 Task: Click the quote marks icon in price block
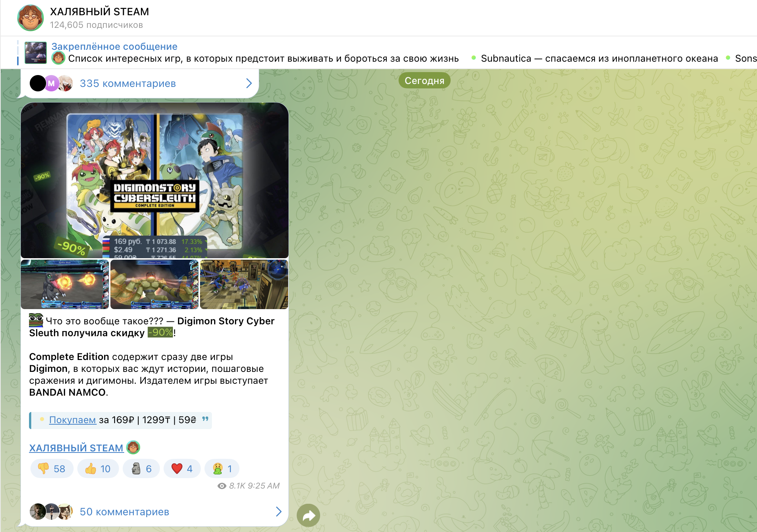[x=205, y=419]
